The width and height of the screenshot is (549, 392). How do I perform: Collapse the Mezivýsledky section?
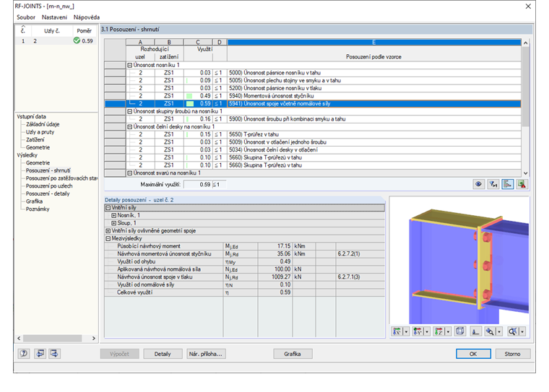[x=108, y=238]
